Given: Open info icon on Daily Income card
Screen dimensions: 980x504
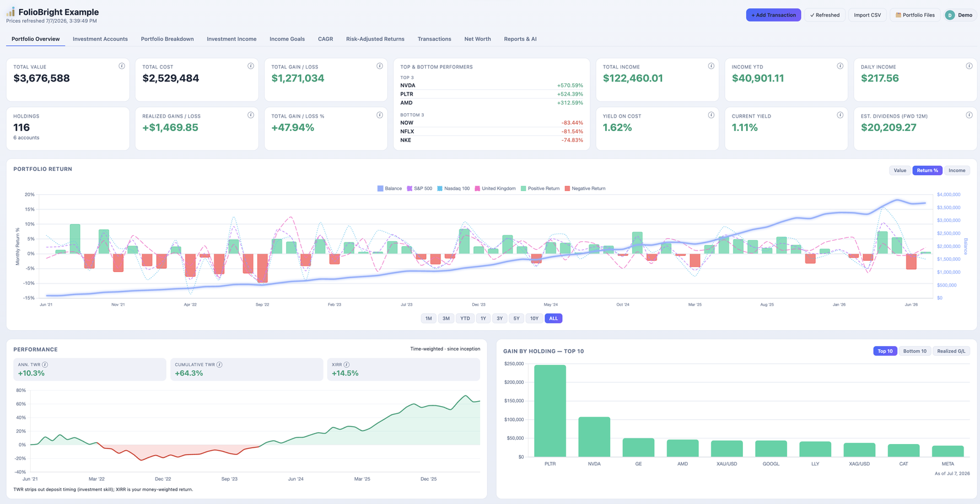Looking at the screenshot, I should (969, 66).
